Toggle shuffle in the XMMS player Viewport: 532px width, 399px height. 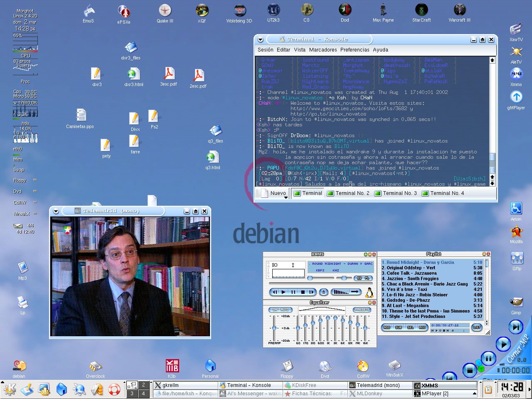tap(340, 292)
